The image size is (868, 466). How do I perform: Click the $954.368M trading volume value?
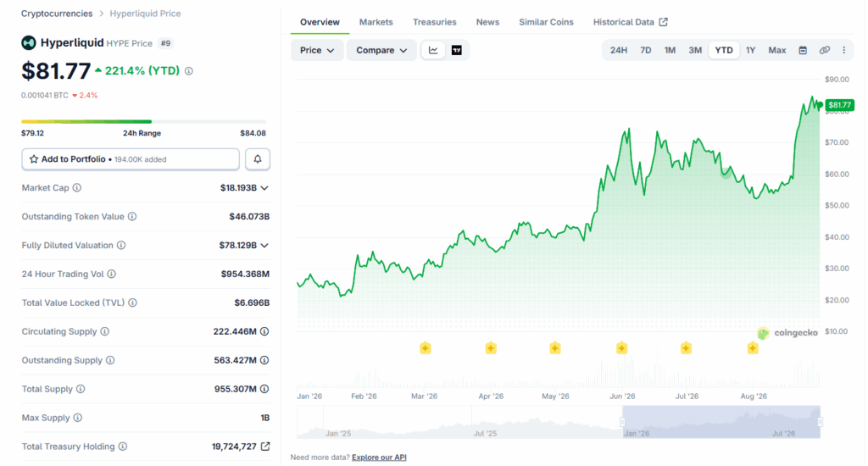(x=245, y=274)
